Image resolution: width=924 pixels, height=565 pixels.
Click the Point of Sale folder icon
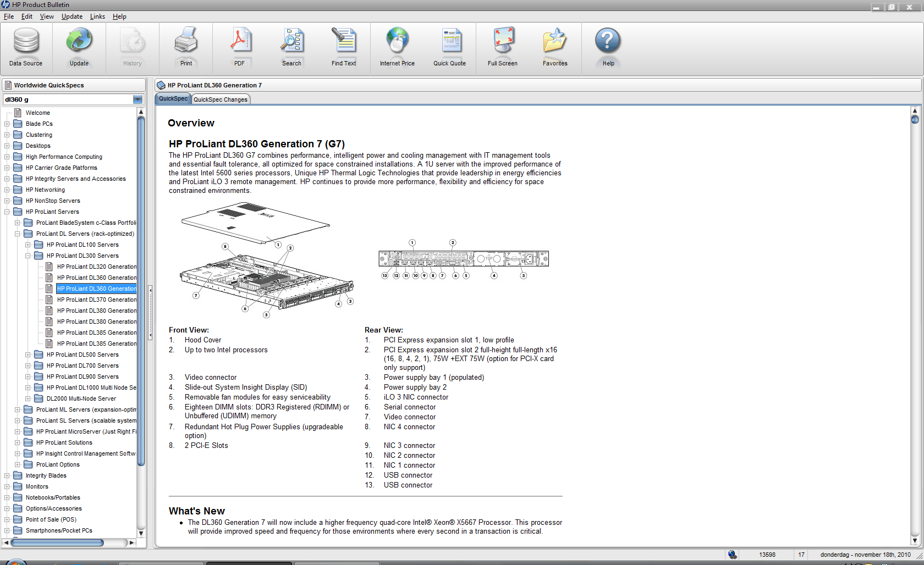tap(18, 519)
